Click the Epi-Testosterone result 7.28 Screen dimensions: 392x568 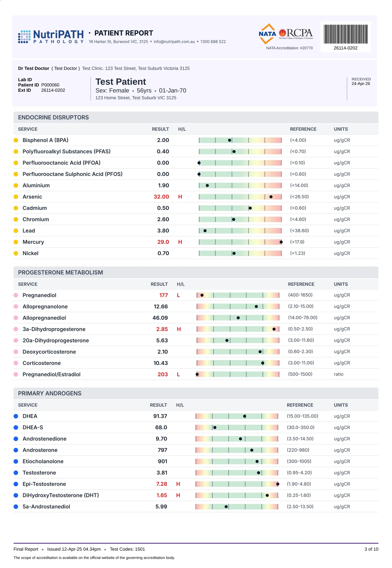click(162, 484)
